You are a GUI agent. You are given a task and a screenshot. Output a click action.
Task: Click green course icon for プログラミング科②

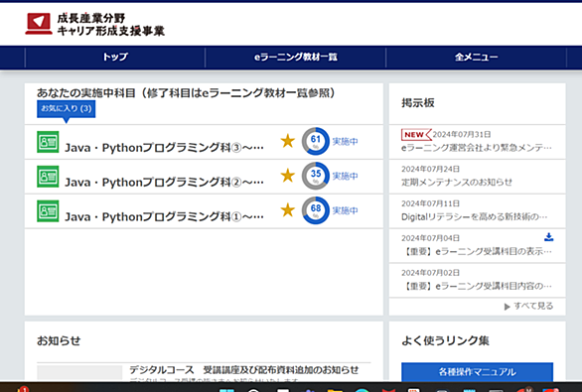click(x=48, y=177)
